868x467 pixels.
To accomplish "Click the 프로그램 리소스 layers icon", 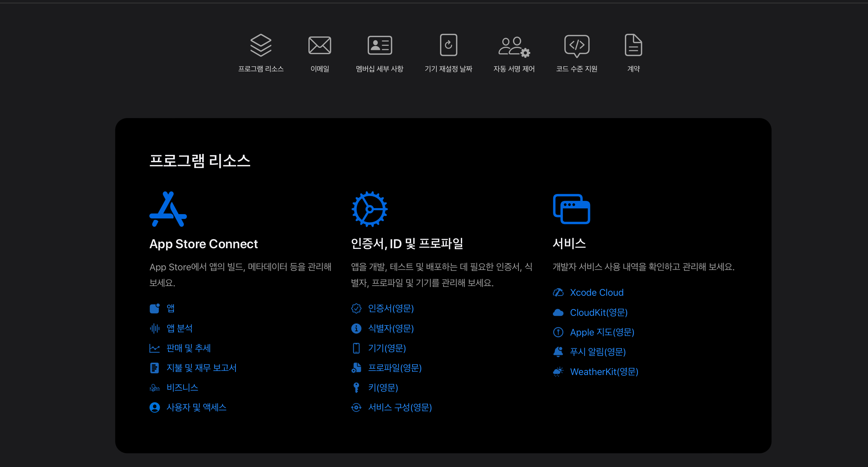I will [261, 45].
